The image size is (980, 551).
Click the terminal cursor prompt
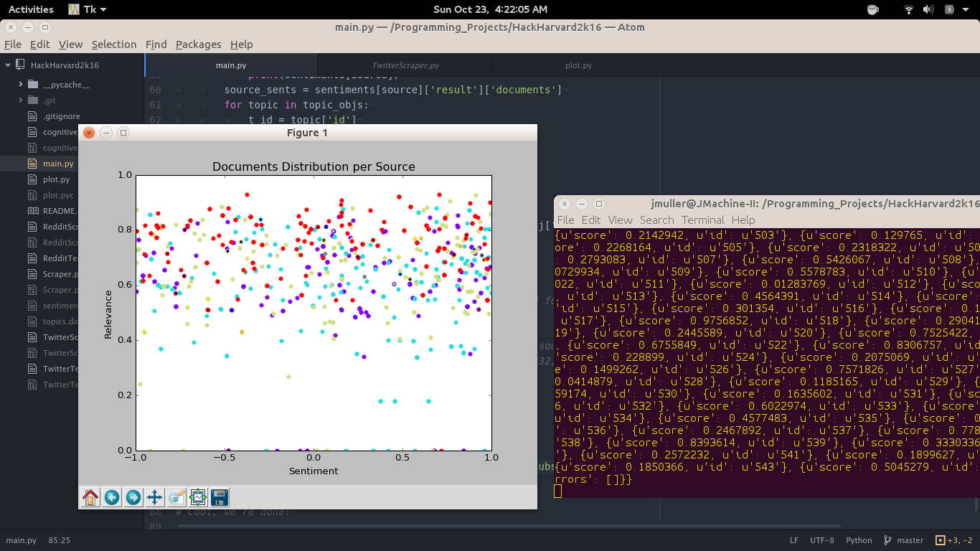pos(557,491)
